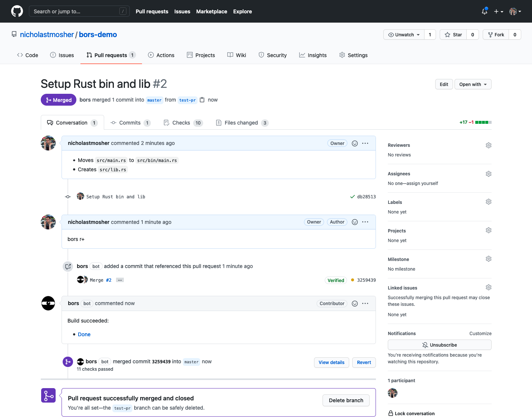The width and height of the screenshot is (532, 420).
Task: Open the GitHub home page via logo
Action: [x=17, y=11]
